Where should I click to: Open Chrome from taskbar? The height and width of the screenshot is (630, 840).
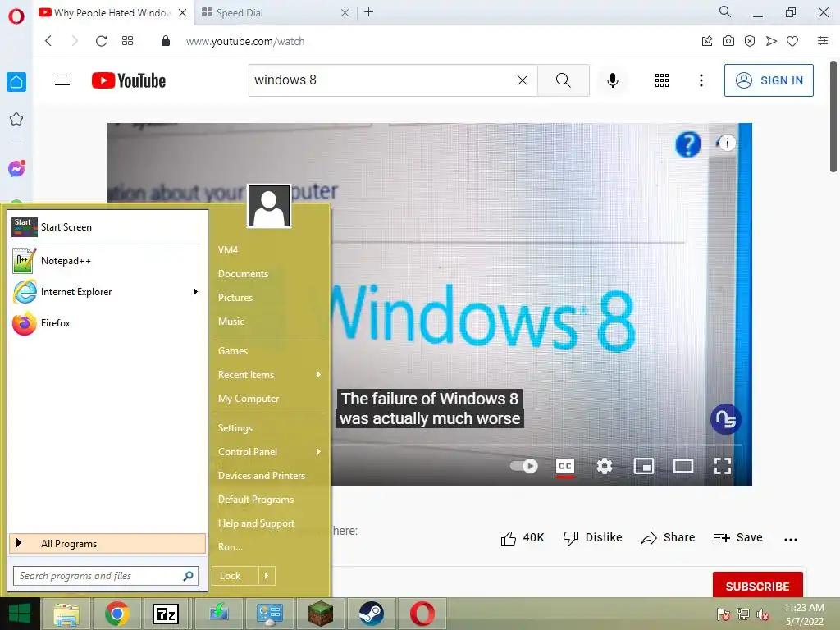coord(116,614)
